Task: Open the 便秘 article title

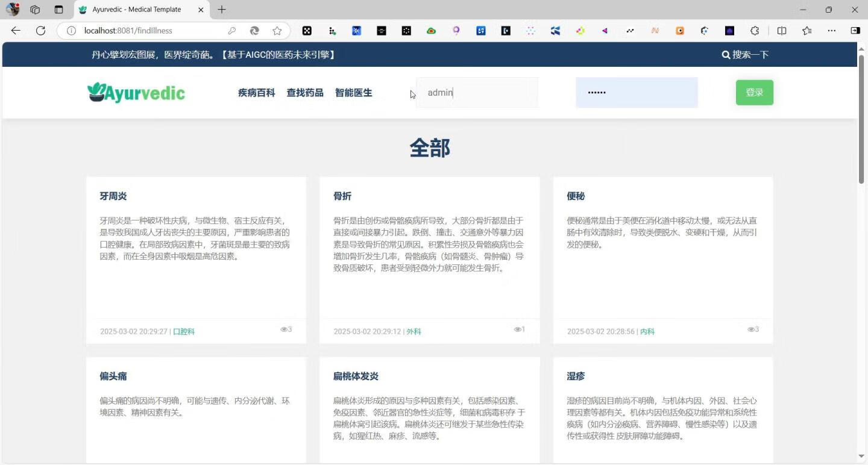Action: click(x=576, y=196)
